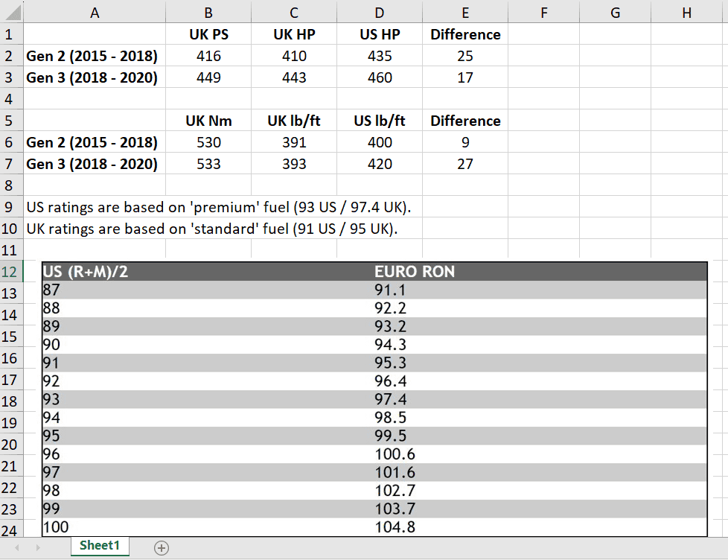Image resolution: width=728 pixels, height=560 pixels.
Task: Click the US lb/ft value 420
Action: (380, 164)
